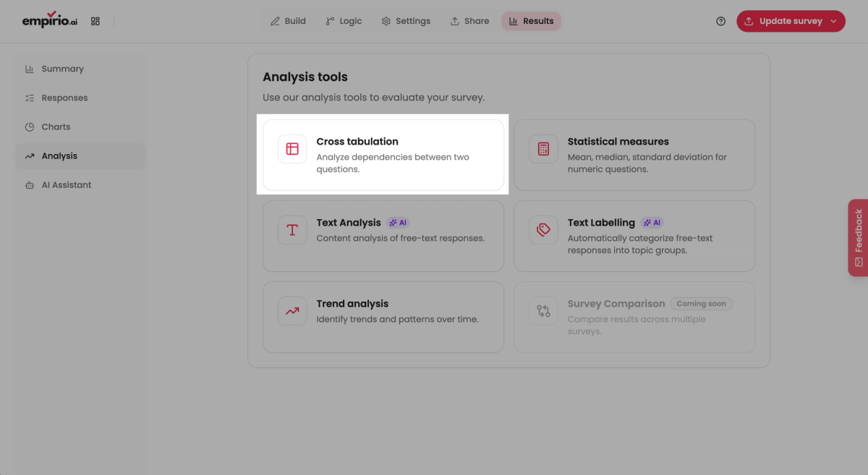This screenshot has height=475, width=868.
Task: Open the Feedback side tab
Action: click(x=858, y=237)
